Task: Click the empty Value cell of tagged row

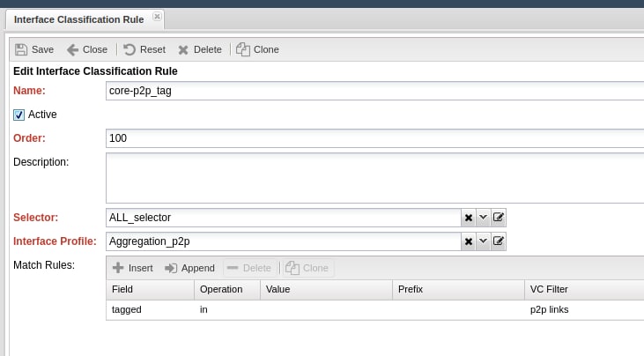Action: 326,309
